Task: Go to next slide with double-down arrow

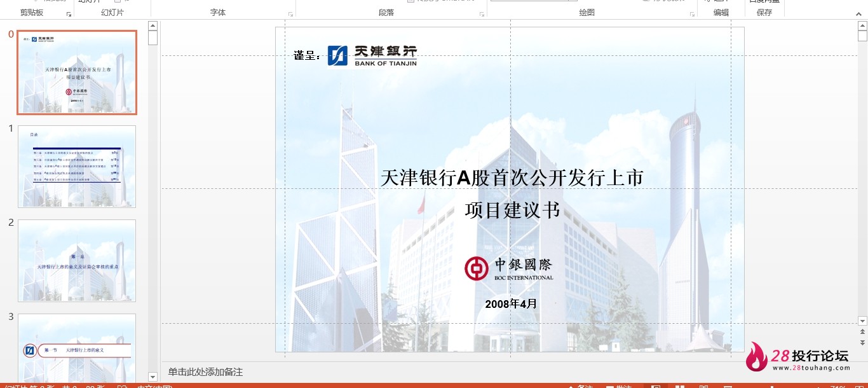Action: [x=862, y=342]
